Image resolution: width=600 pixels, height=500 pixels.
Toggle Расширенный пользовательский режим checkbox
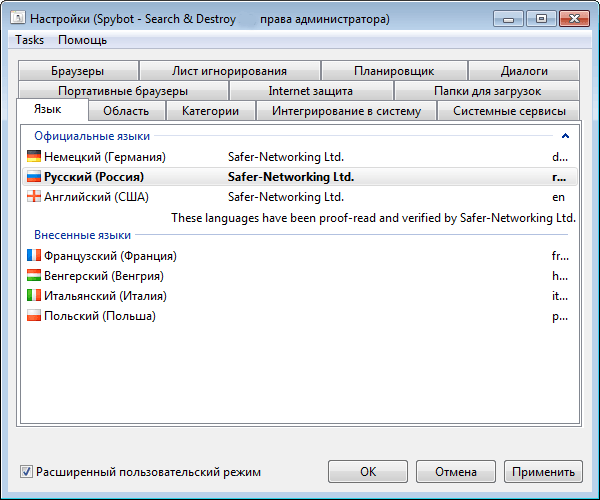point(26,472)
